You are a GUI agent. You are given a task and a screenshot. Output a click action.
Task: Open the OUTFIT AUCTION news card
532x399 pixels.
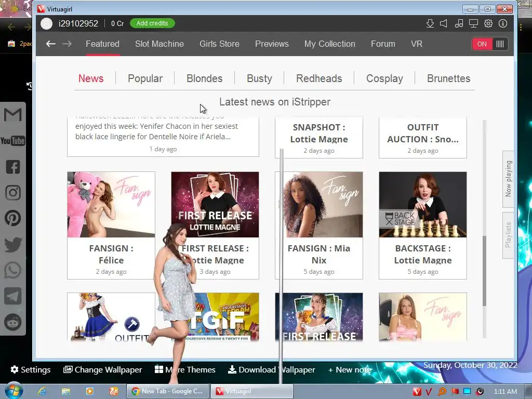[423, 137]
